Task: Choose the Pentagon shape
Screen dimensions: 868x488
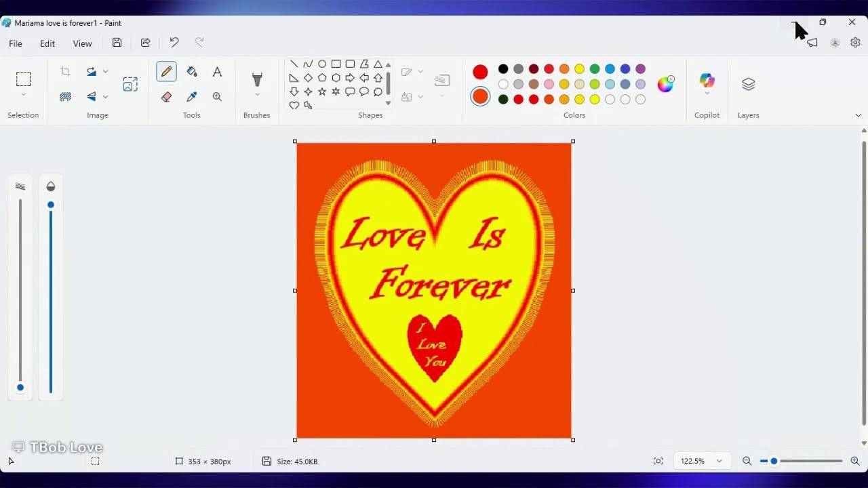Action: (322, 78)
